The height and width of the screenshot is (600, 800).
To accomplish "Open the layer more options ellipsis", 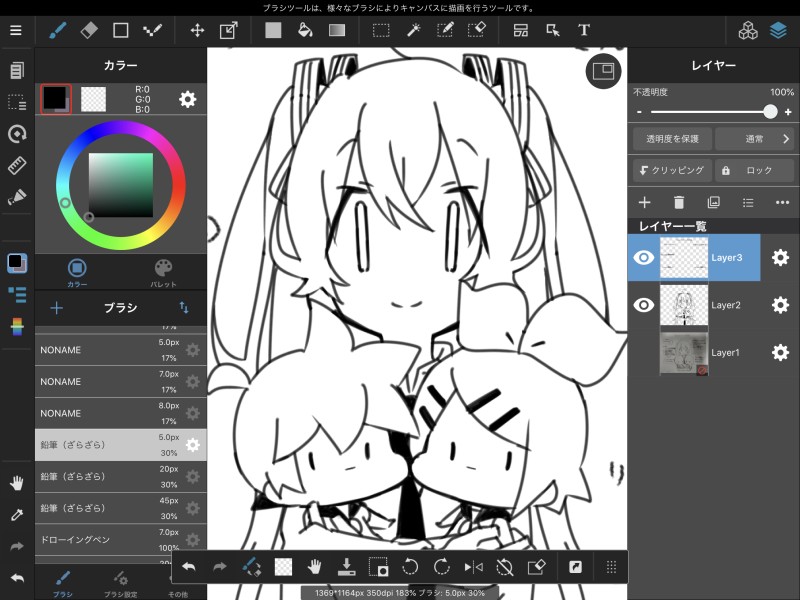I will click(782, 203).
